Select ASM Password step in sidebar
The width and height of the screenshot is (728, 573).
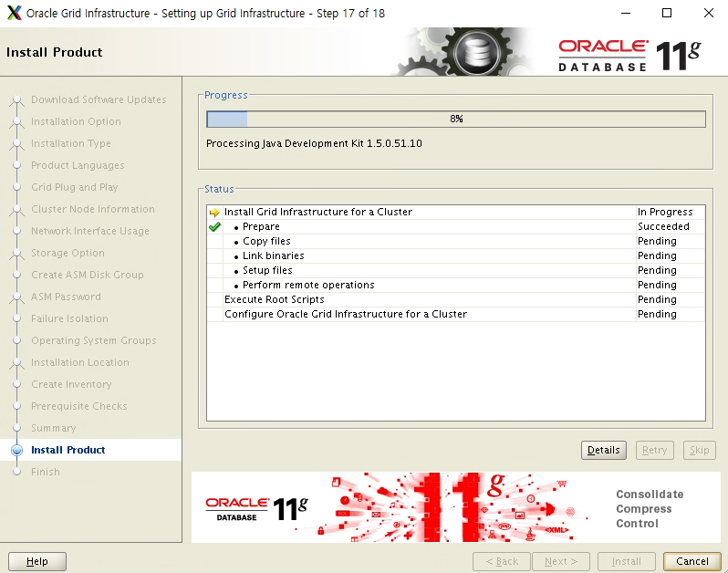pyautogui.click(x=66, y=297)
